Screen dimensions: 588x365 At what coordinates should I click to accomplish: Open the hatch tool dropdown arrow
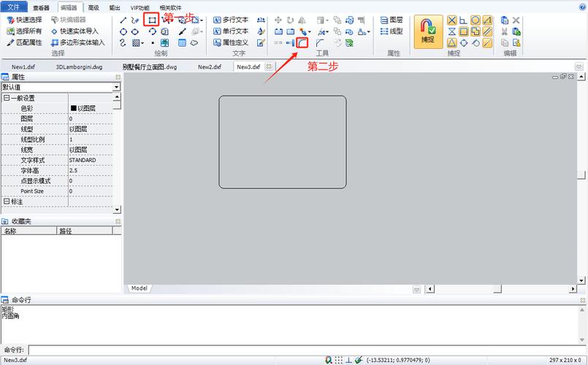pyautogui.click(x=142, y=44)
